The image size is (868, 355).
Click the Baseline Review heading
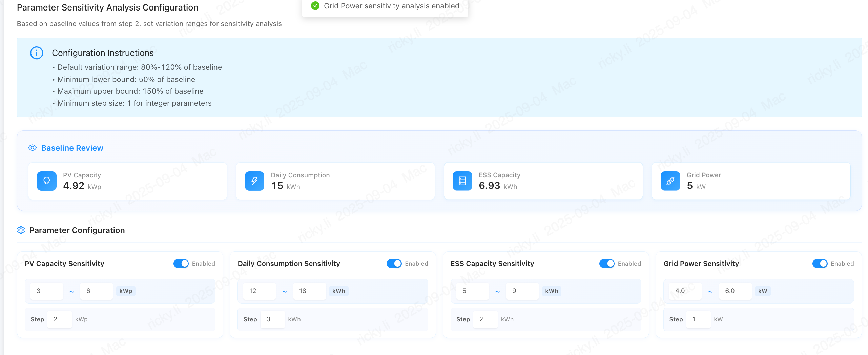72,148
